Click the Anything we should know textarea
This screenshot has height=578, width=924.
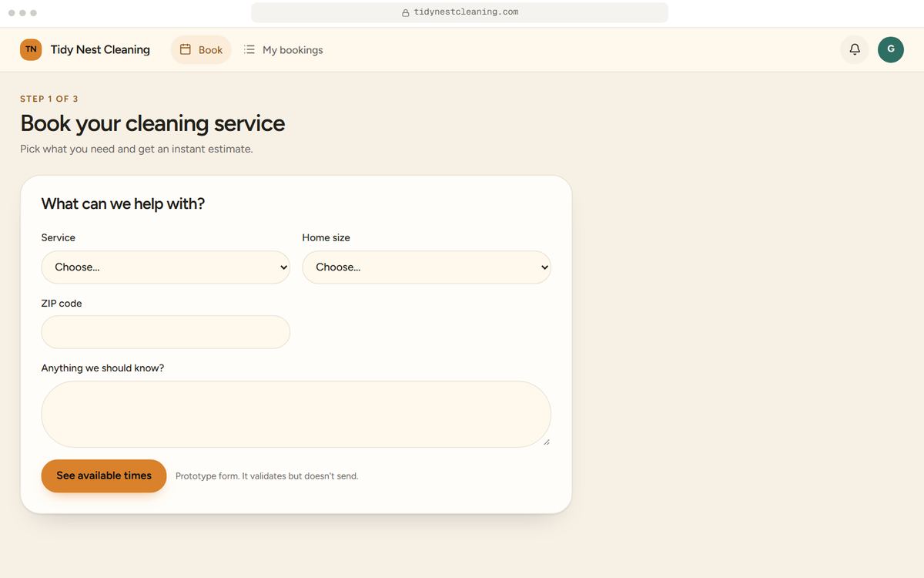296,414
